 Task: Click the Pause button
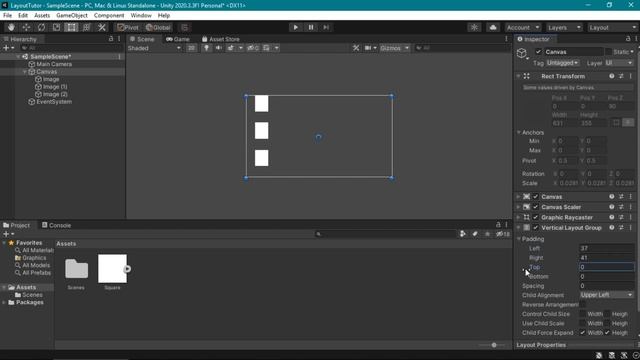(311, 27)
